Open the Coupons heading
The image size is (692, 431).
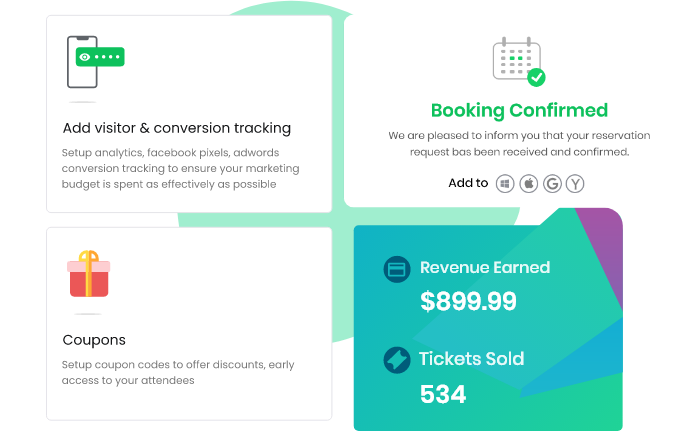coord(94,340)
